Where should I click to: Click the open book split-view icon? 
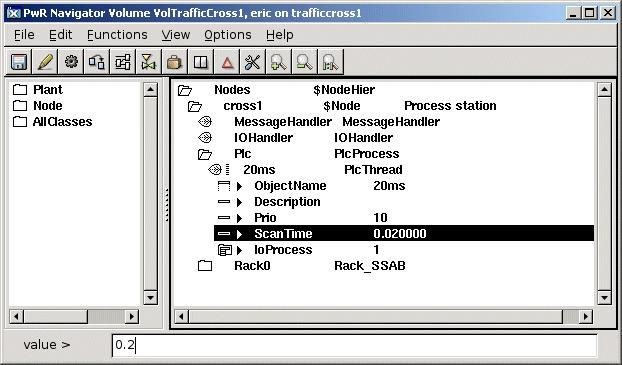201,62
